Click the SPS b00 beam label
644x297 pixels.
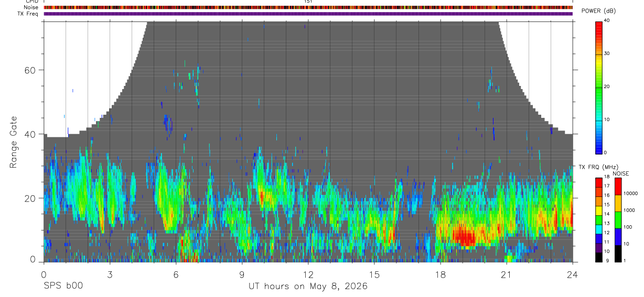tap(63, 286)
